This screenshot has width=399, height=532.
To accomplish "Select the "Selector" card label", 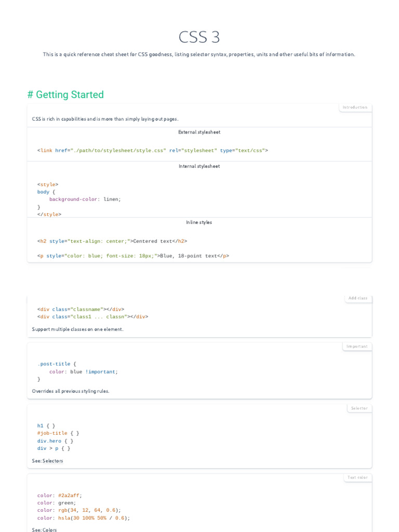I will pyautogui.click(x=359, y=408).
